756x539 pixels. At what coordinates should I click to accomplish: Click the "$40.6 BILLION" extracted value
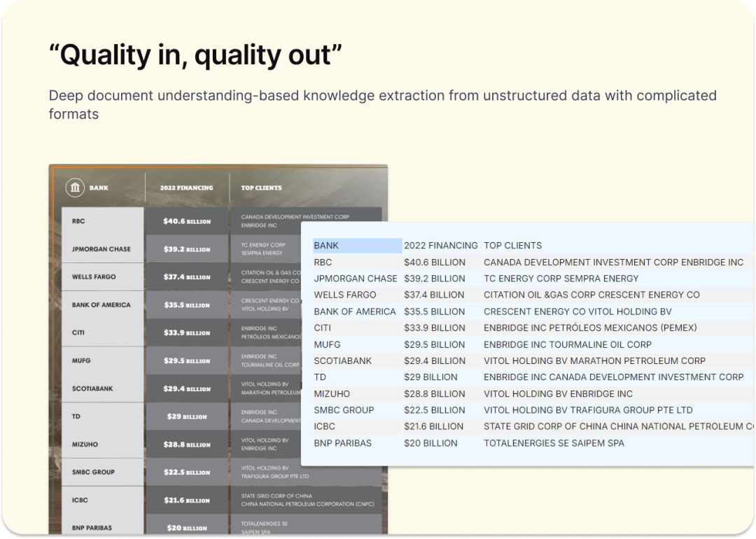point(435,262)
